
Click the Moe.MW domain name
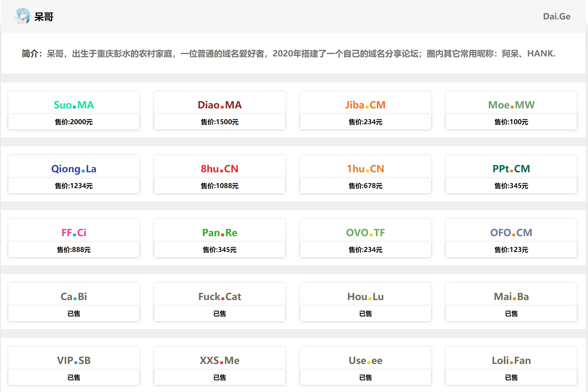point(511,105)
